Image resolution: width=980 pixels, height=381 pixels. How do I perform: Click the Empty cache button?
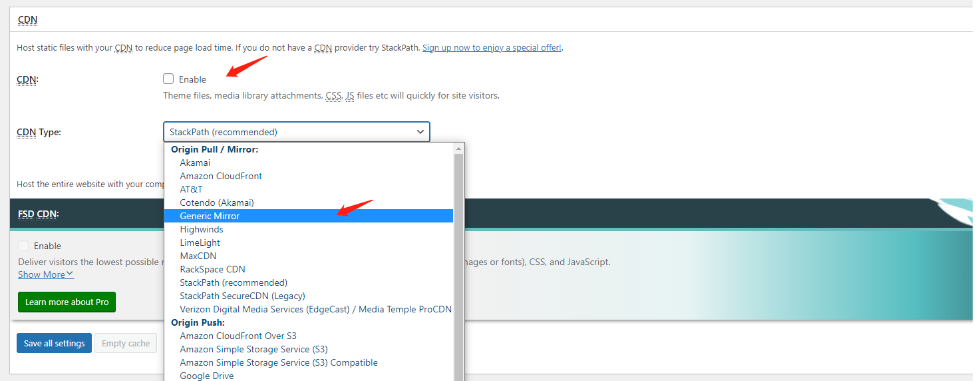pos(126,343)
